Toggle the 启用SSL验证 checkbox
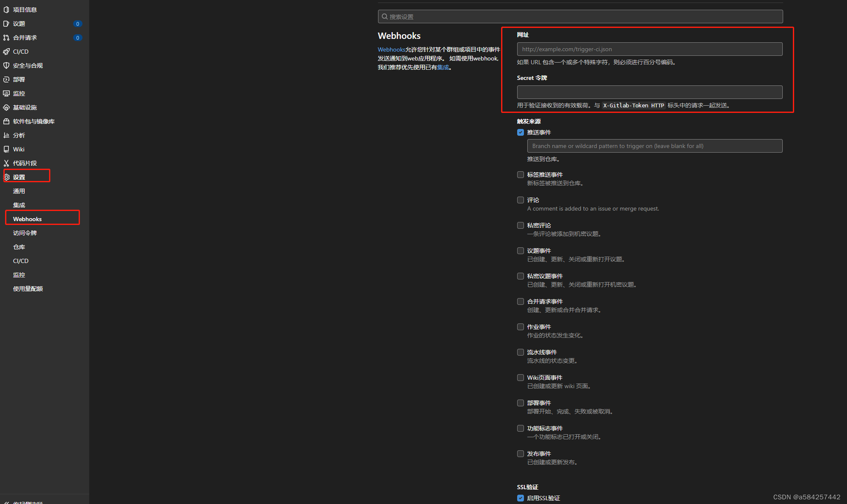 [521, 498]
